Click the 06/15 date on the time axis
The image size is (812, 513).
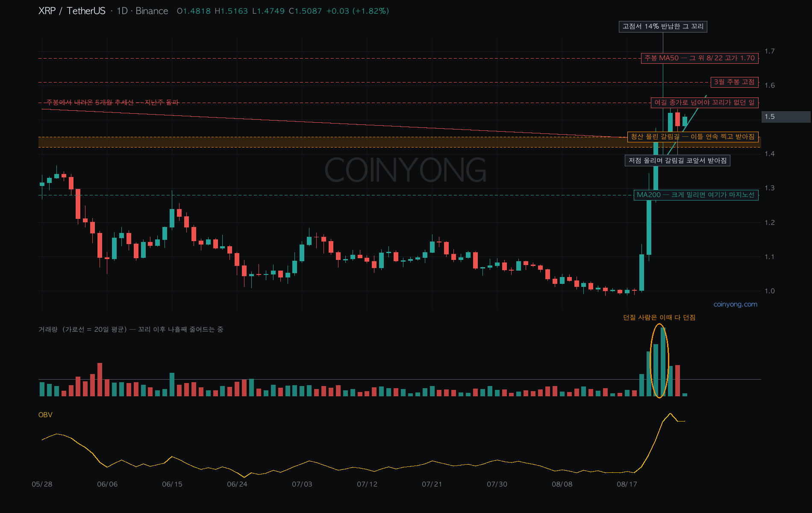tap(172, 484)
